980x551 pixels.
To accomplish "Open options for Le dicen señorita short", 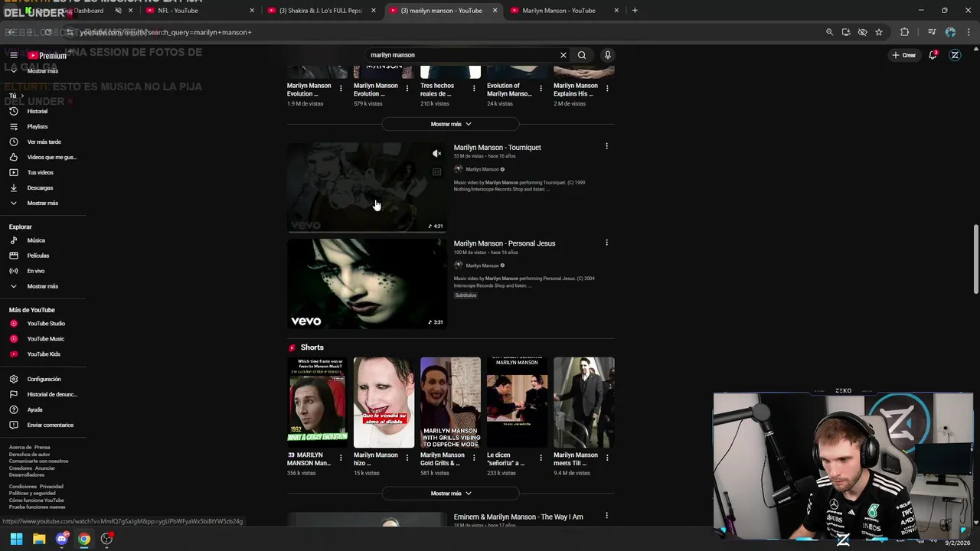I will pyautogui.click(x=540, y=458).
